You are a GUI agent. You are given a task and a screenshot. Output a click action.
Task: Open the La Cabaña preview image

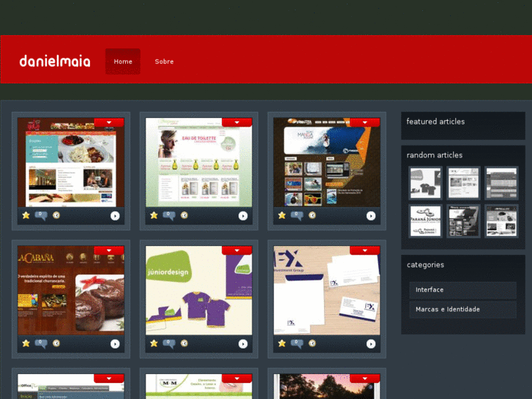[71, 292]
